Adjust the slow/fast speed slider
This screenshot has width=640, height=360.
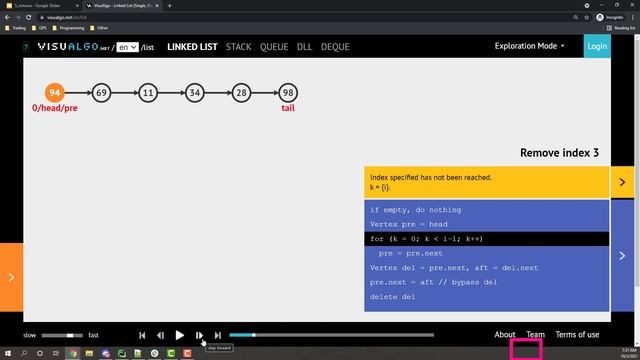coord(62,336)
